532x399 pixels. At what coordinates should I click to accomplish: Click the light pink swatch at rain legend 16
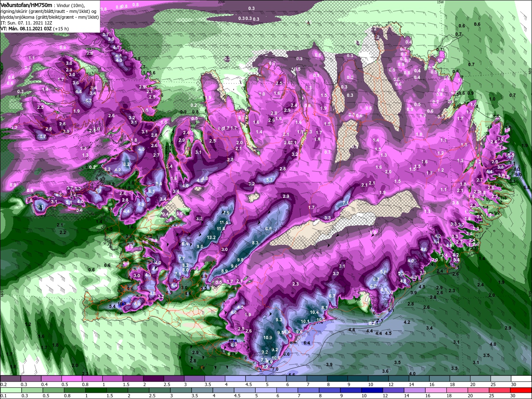coord(435,390)
